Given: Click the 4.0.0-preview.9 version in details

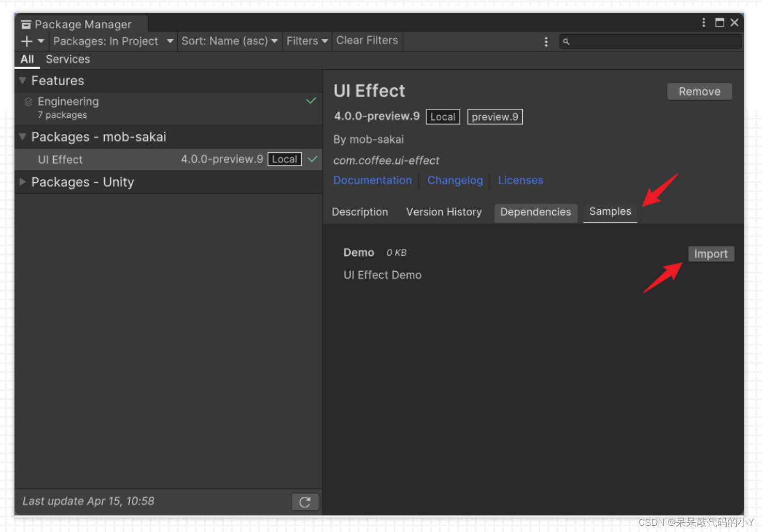Looking at the screenshot, I should [377, 116].
